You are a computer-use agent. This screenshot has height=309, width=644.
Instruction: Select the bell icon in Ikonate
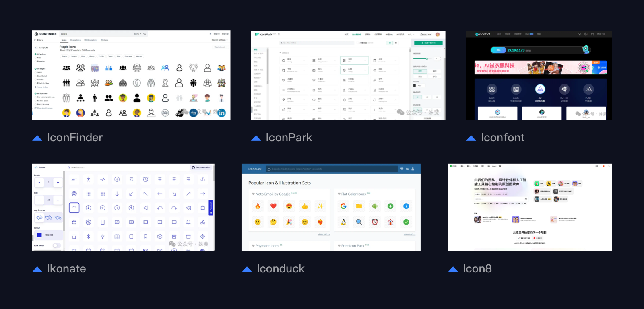188,222
